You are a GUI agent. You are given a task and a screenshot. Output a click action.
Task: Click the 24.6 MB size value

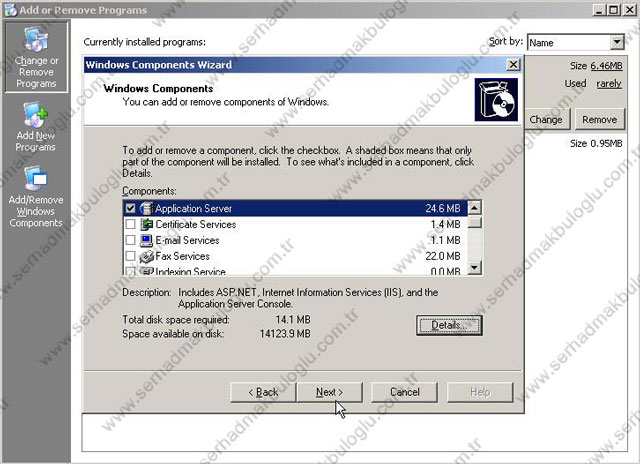click(x=443, y=209)
